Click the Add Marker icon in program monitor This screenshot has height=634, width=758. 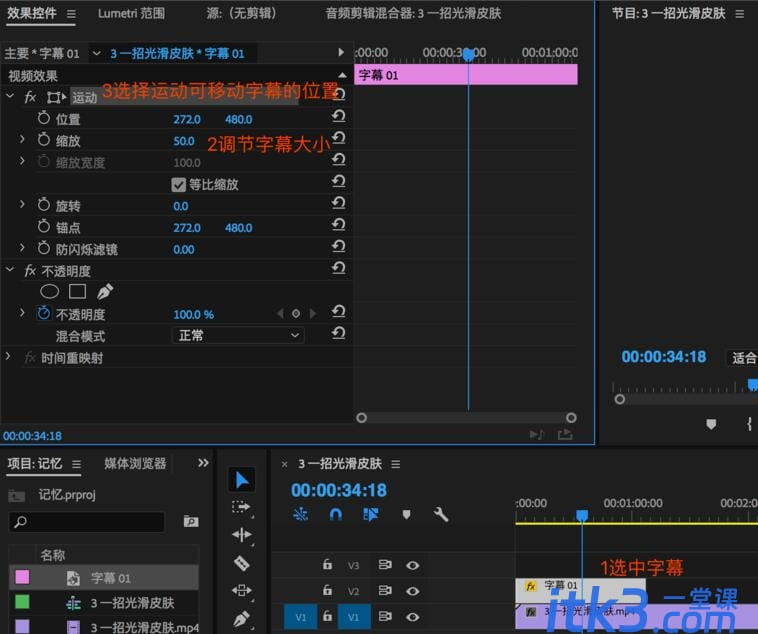tap(711, 424)
